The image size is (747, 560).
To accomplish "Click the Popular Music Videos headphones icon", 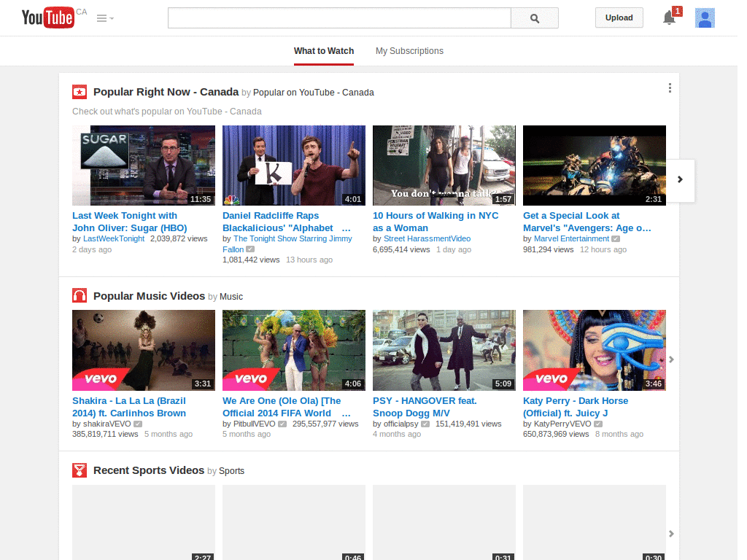I will 80,296.
